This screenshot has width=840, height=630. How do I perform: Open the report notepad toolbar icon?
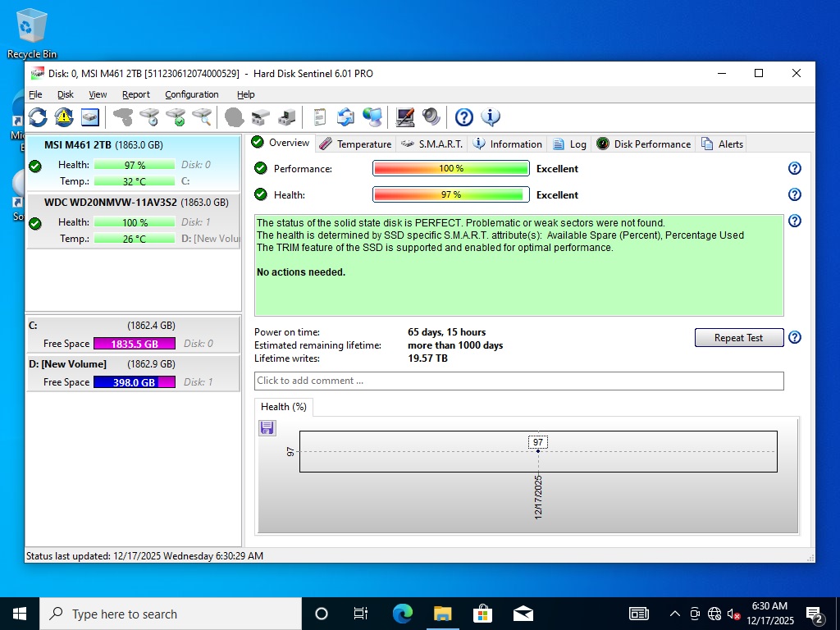tap(320, 117)
